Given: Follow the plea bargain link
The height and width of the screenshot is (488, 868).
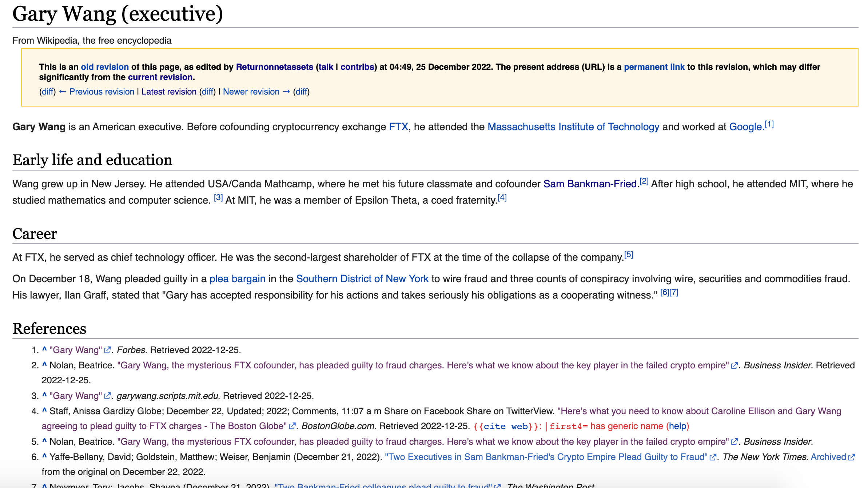Looking at the screenshot, I should [x=237, y=279].
